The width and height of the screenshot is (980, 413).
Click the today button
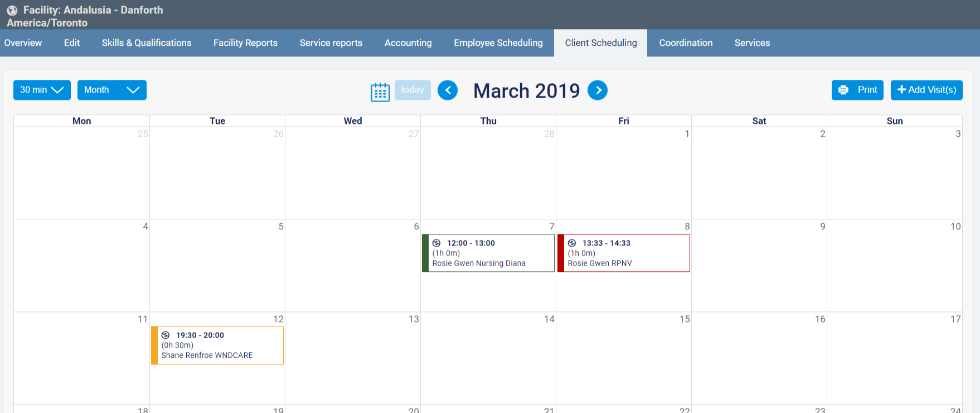413,90
